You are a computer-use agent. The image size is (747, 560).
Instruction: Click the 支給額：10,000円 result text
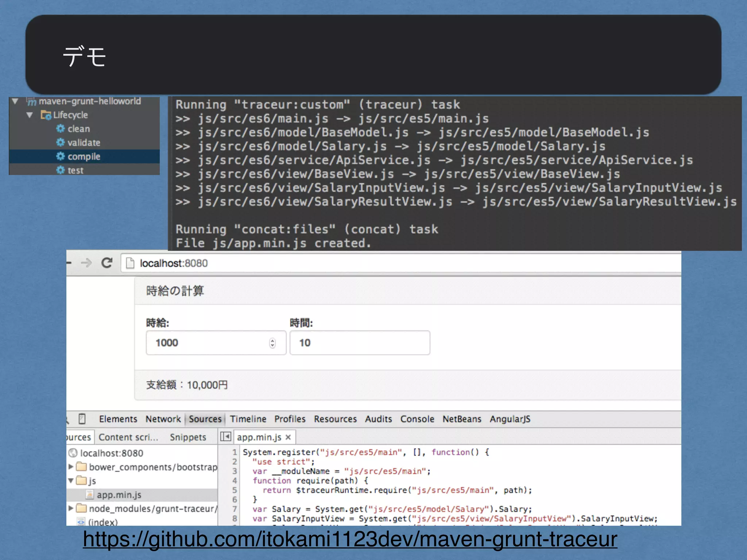(187, 385)
